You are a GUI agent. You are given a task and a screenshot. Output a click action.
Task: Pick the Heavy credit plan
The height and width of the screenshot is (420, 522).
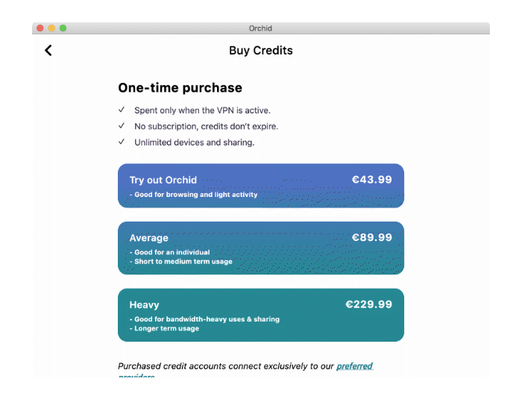pyautogui.click(x=261, y=315)
